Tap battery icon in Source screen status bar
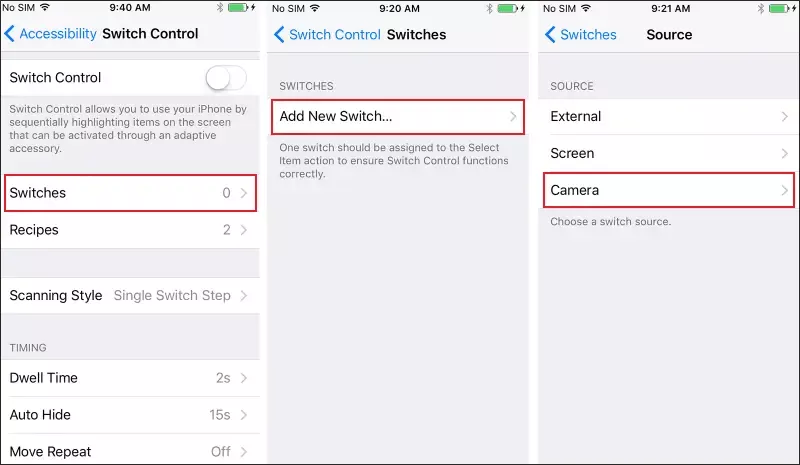 [x=779, y=8]
